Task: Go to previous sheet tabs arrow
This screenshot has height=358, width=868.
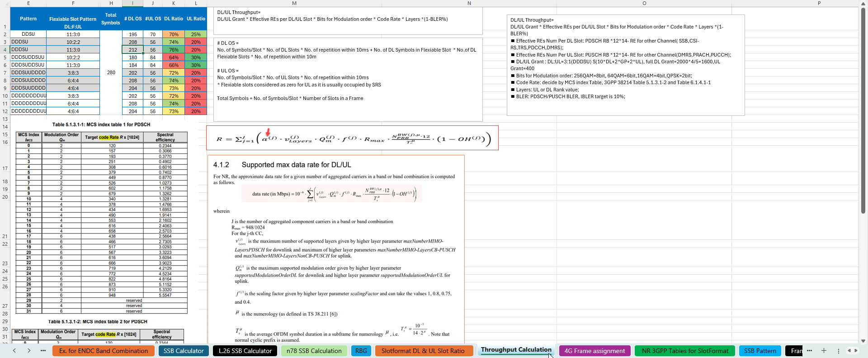Action: coord(14,351)
